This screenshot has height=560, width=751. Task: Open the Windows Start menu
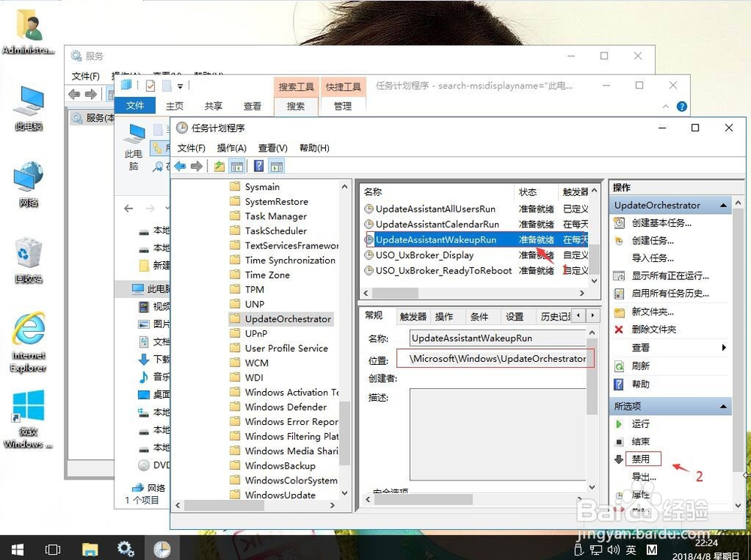[x=17, y=549]
